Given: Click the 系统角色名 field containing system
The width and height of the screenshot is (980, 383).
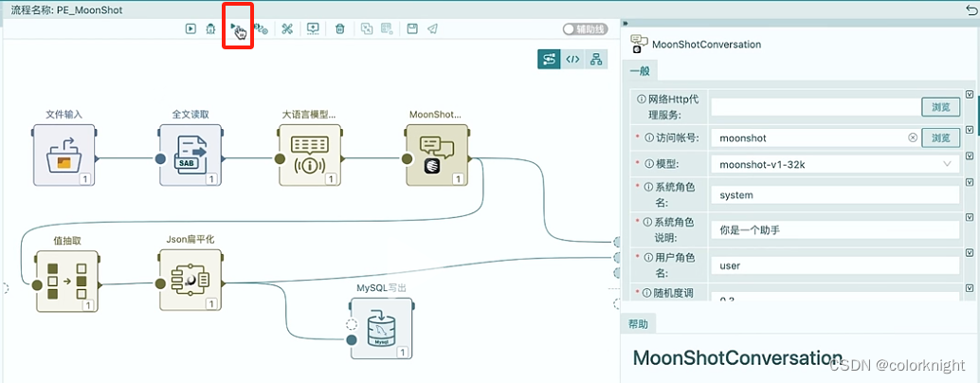Looking at the screenshot, I should [x=834, y=195].
